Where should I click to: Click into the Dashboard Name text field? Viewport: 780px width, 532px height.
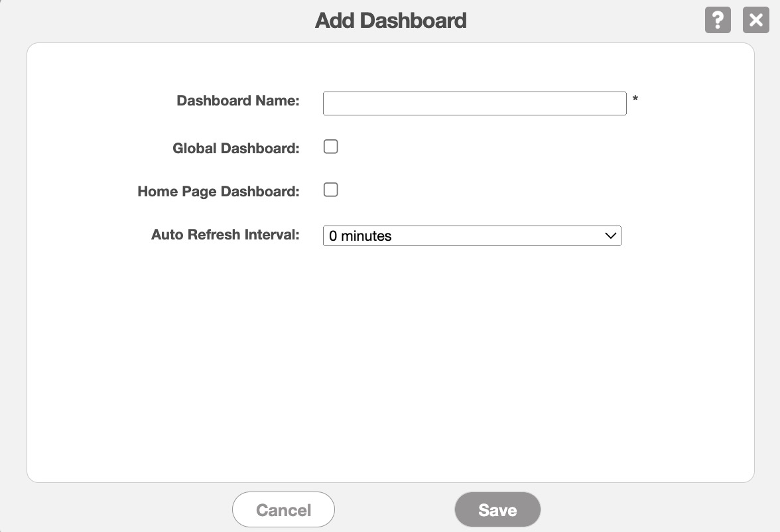[474, 103]
